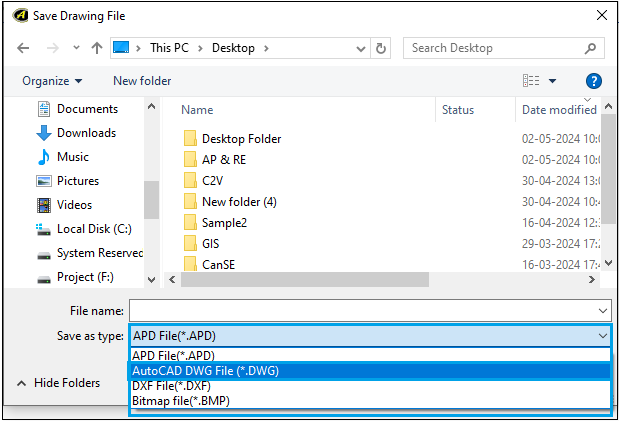This screenshot has height=422, width=620.
Task: Select Downloads in the navigation pane
Action: click(x=86, y=133)
